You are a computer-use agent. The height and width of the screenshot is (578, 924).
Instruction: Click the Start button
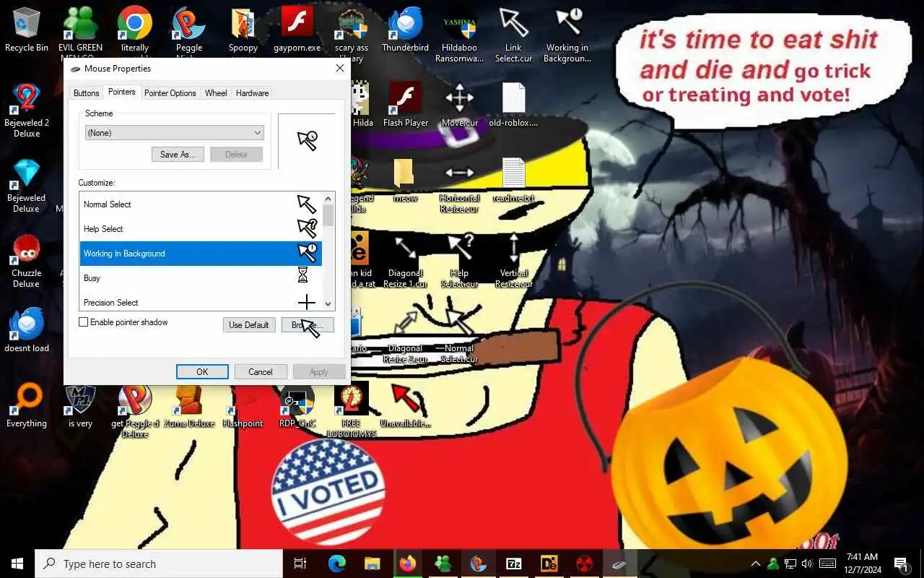pyautogui.click(x=17, y=564)
